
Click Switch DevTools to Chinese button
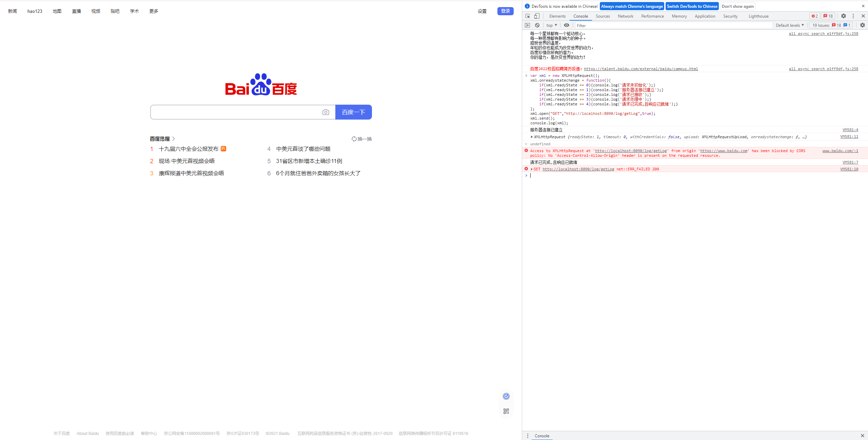pyautogui.click(x=692, y=6)
